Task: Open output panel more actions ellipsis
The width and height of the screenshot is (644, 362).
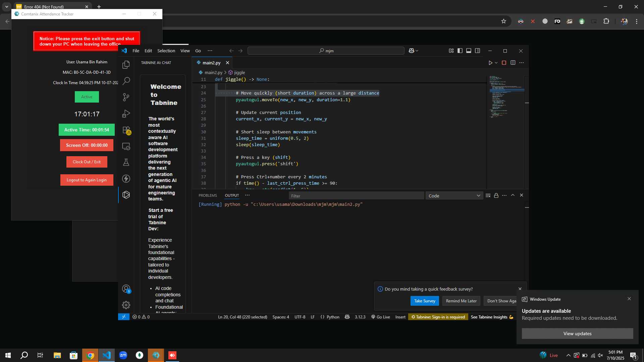Action: point(504,195)
